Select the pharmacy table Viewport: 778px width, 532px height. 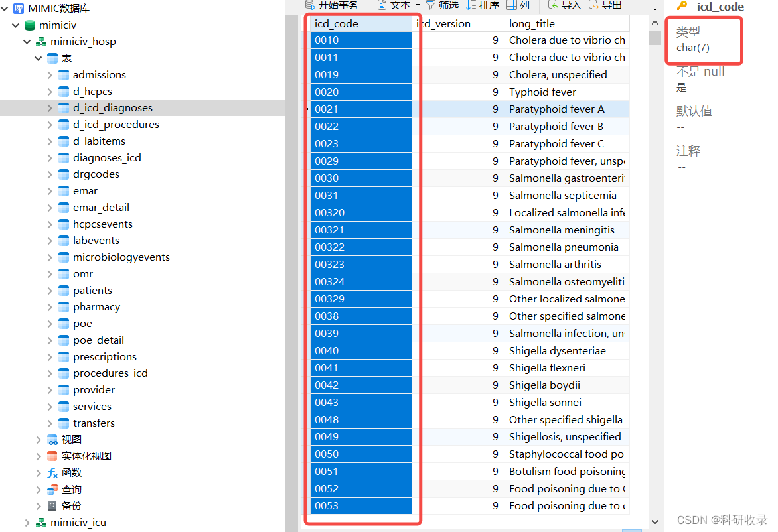[96, 307]
